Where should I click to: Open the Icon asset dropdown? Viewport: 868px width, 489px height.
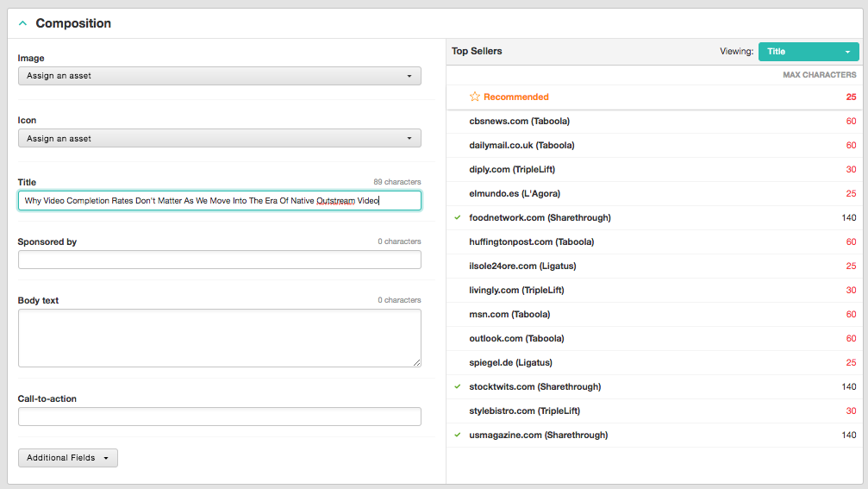(219, 139)
